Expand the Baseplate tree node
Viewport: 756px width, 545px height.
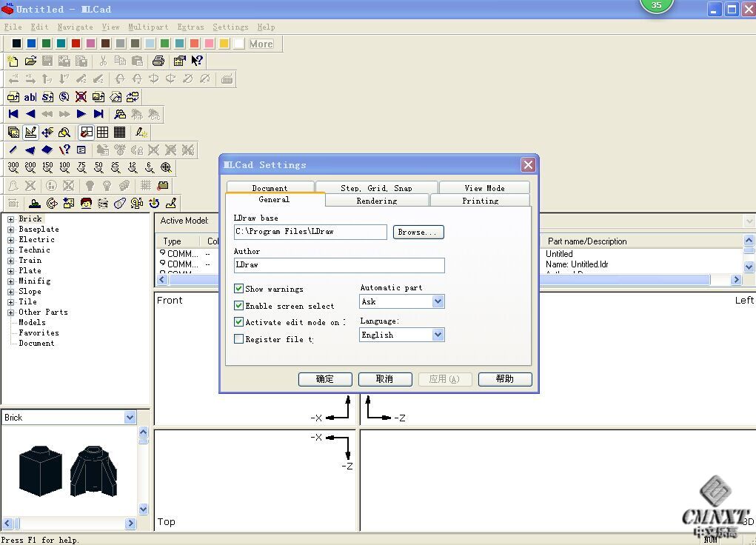point(10,230)
